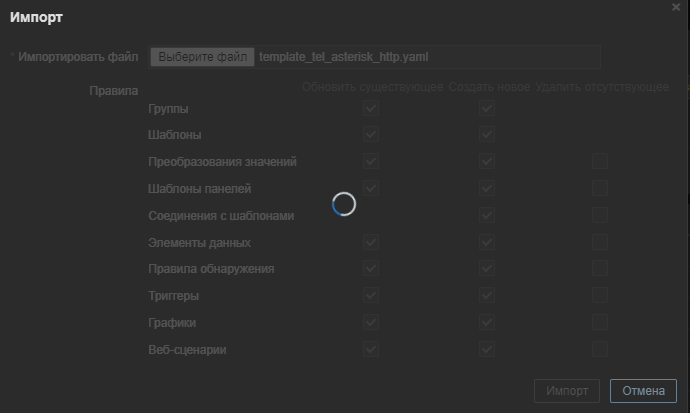This screenshot has height=413, width=690.
Task: Enable Удалить отсутствующее for Элементы данных
Action: pos(599,242)
